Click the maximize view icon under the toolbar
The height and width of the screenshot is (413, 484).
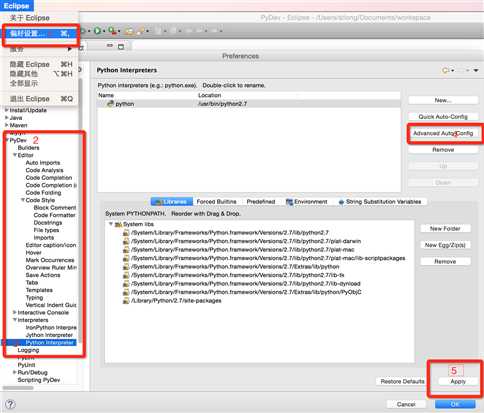[121, 46]
